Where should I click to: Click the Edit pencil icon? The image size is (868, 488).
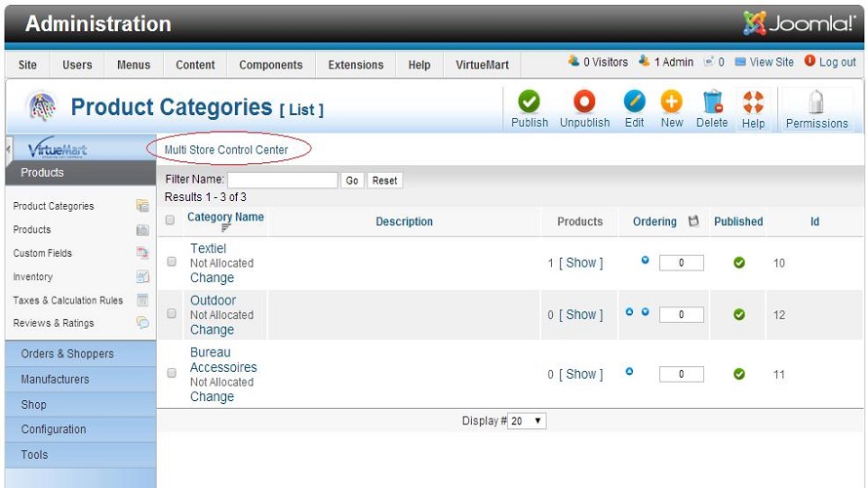[x=634, y=102]
